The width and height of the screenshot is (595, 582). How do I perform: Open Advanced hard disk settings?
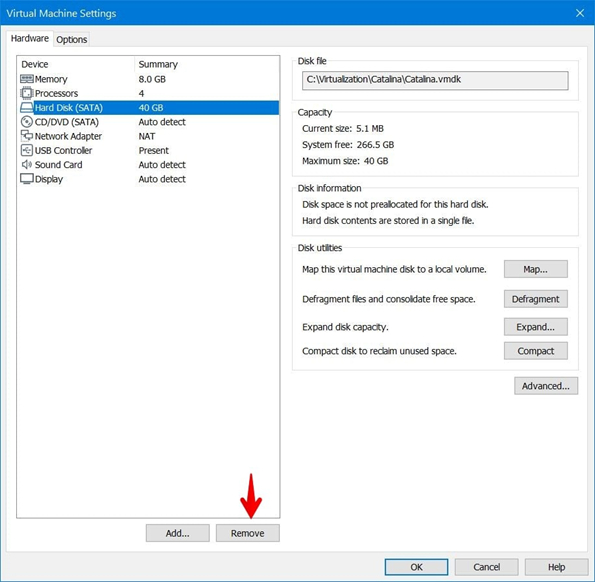(x=546, y=386)
